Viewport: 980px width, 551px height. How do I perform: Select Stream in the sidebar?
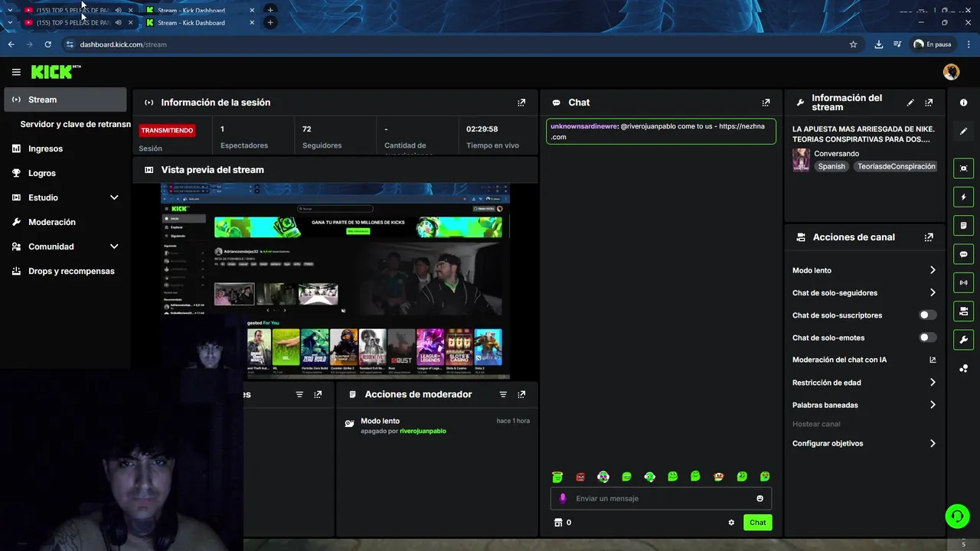click(65, 99)
